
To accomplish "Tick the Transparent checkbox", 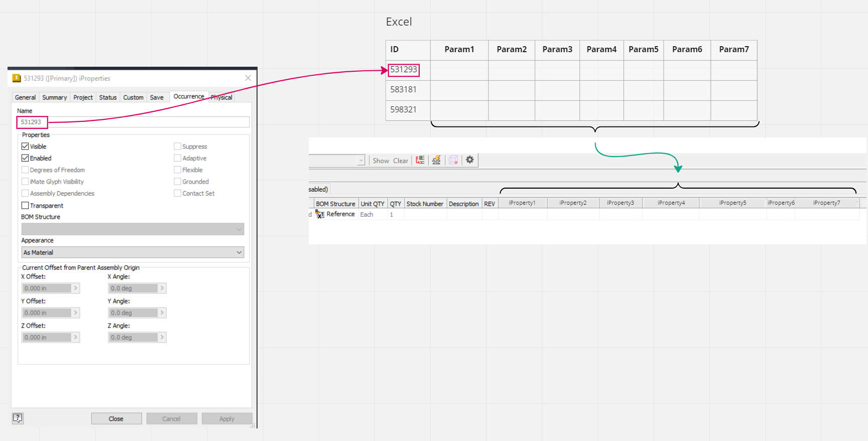I will tap(25, 206).
